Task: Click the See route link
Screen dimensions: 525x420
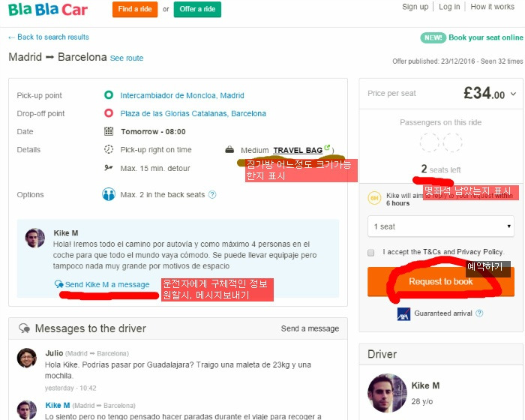Action: click(127, 58)
